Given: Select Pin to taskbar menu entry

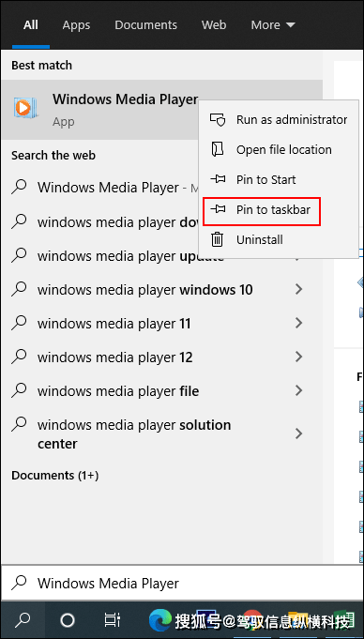Looking at the screenshot, I should [262, 210].
